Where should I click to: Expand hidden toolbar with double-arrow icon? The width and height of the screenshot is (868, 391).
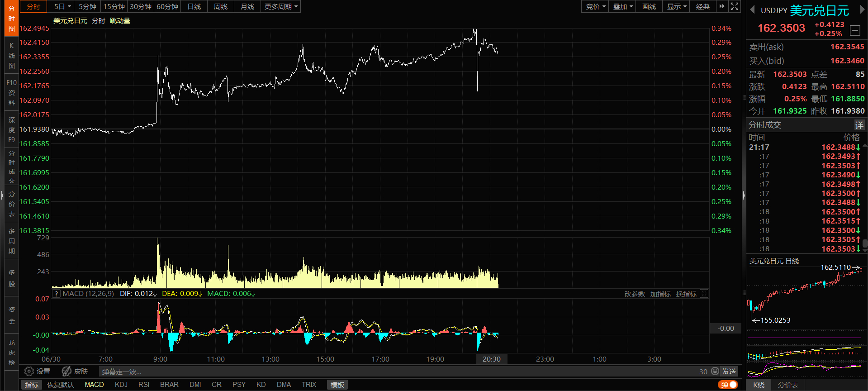click(722, 6)
